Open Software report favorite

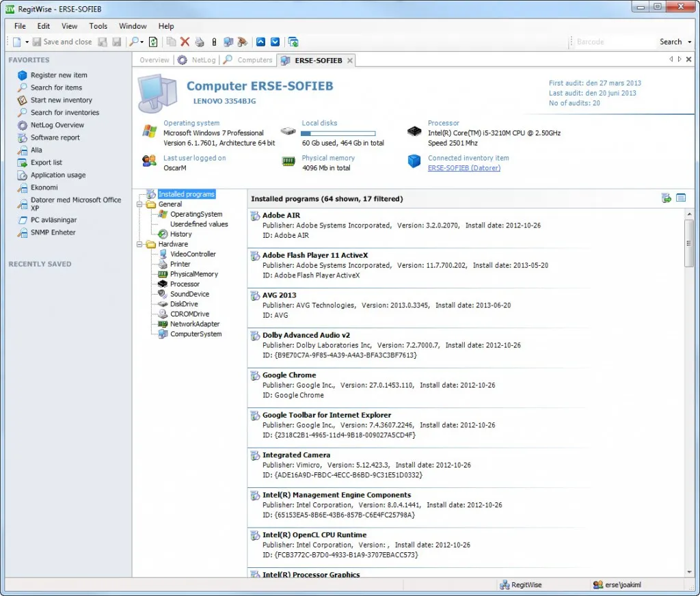(x=55, y=137)
